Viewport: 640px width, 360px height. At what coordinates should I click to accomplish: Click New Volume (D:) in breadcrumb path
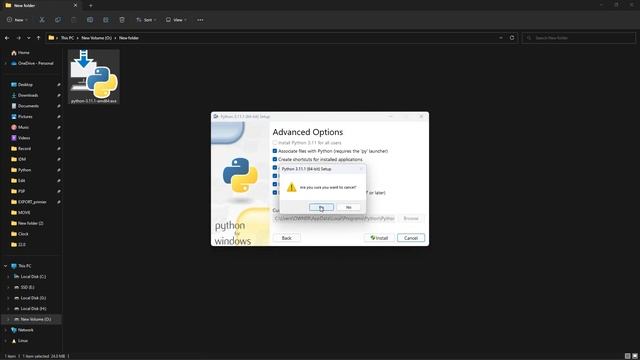pyautogui.click(x=96, y=38)
